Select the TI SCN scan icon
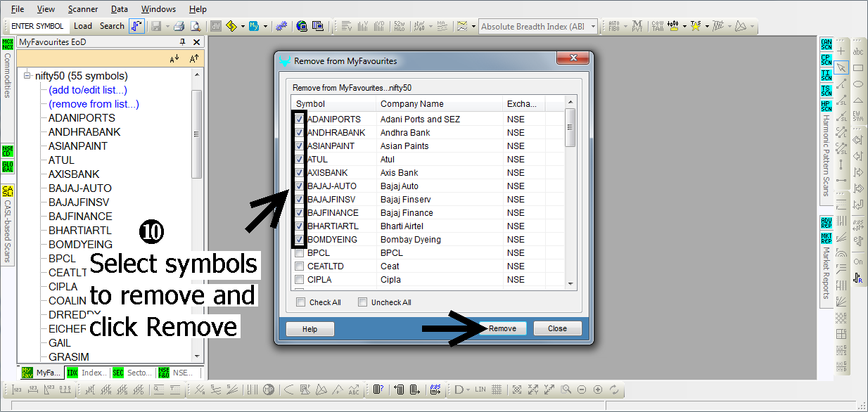This screenshot has height=412, width=868. click(826, 75)
